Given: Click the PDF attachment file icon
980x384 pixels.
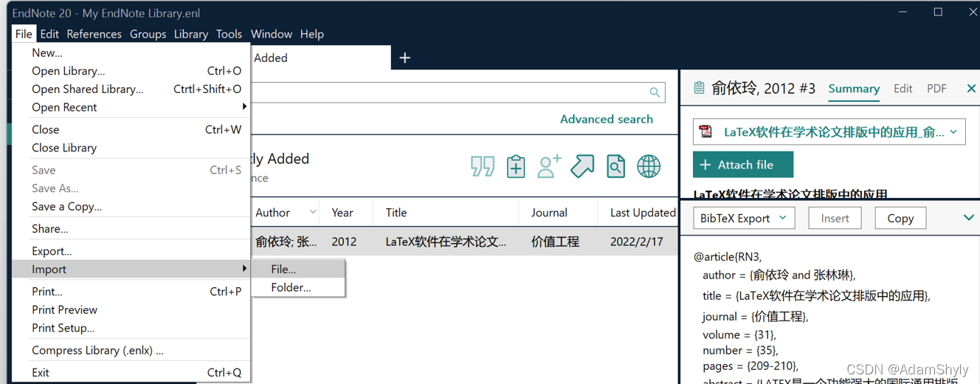Looking at the screenshot, I should point(706,132).
